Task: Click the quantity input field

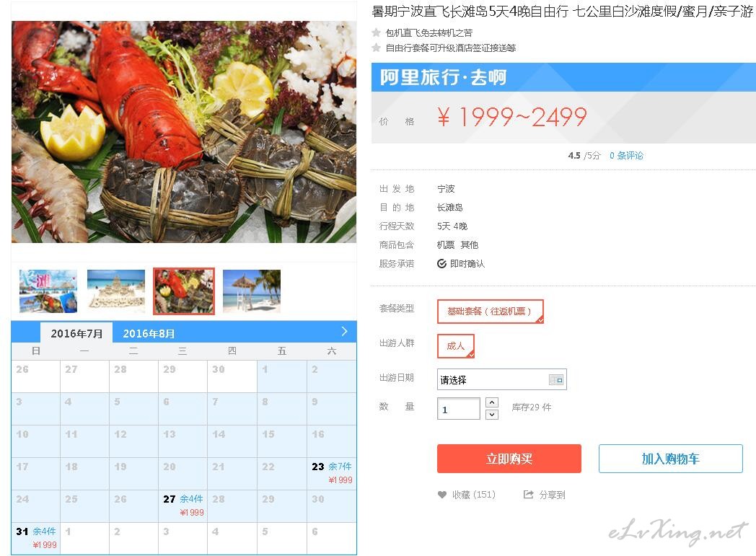Action: 459,409
